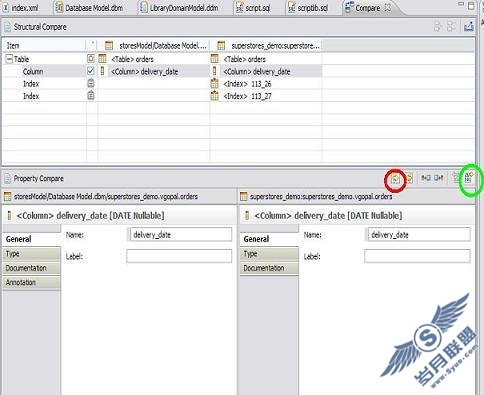This screenshot has height=395, width=484.
Task: Click the Copy from Right to Left icon
Action: click(409, 178)
